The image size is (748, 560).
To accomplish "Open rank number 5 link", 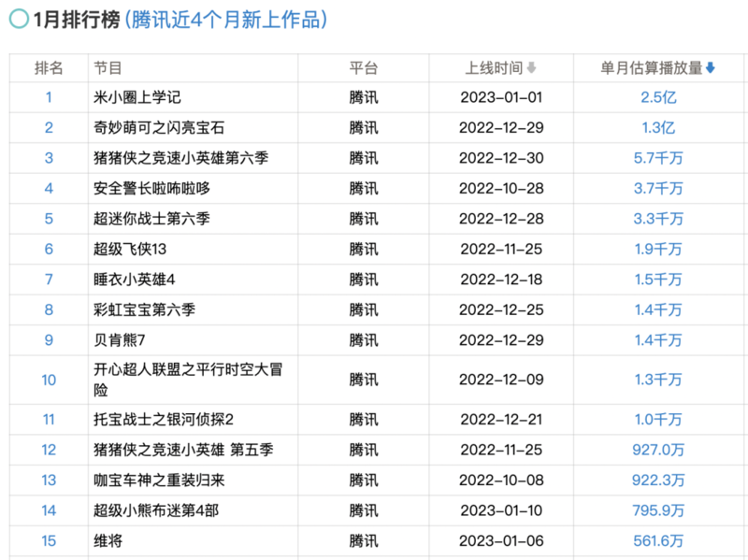I will coord(49,219).
